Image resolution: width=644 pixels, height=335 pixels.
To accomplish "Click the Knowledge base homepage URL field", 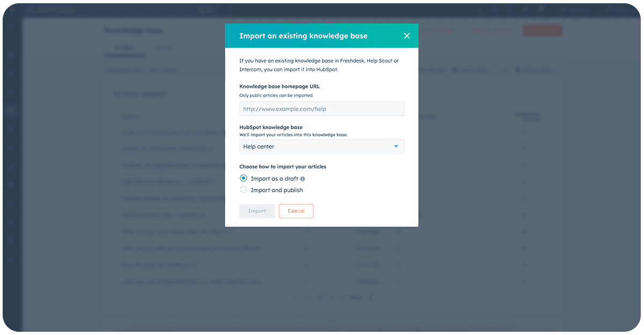I will 321,109.
